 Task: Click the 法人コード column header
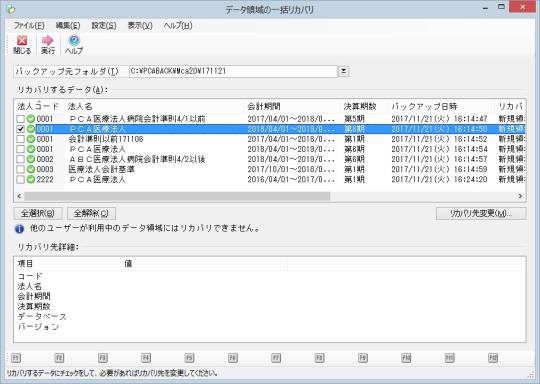pos(39,106)
